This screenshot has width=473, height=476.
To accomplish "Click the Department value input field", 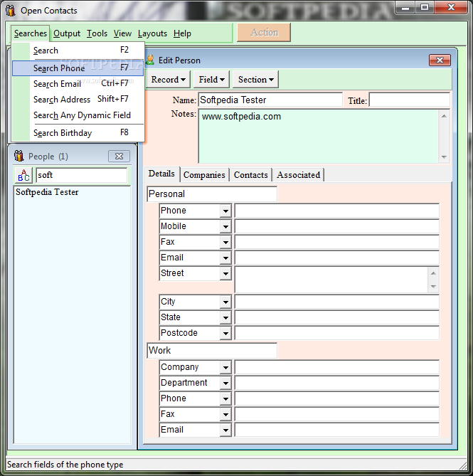I will tap(336, 383).
